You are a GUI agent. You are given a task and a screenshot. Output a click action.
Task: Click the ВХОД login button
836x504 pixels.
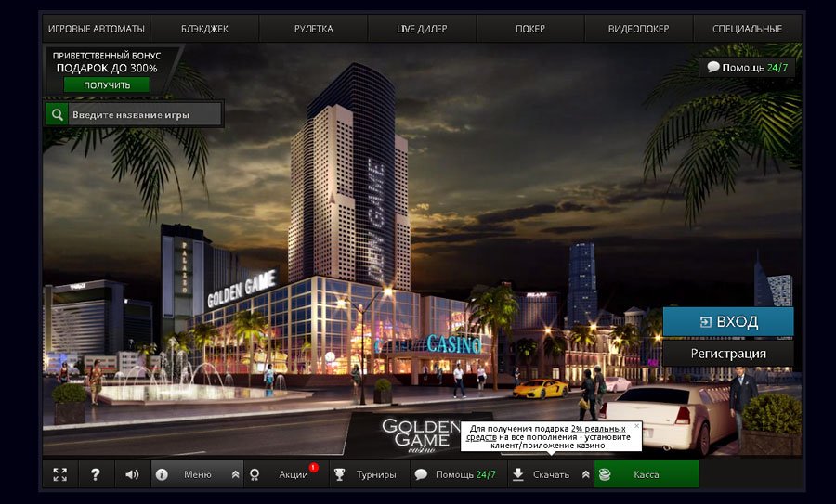click(x=728, y=322)
